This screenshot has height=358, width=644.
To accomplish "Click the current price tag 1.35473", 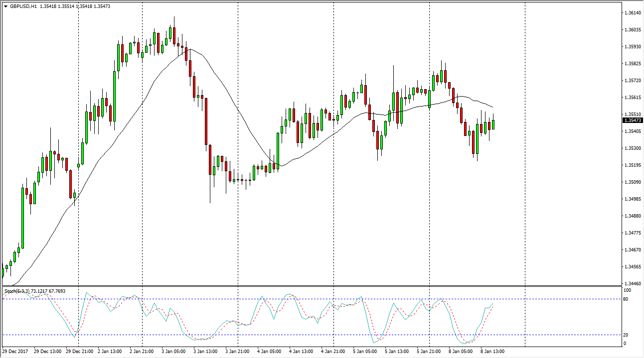I will (x=633, y=120).
